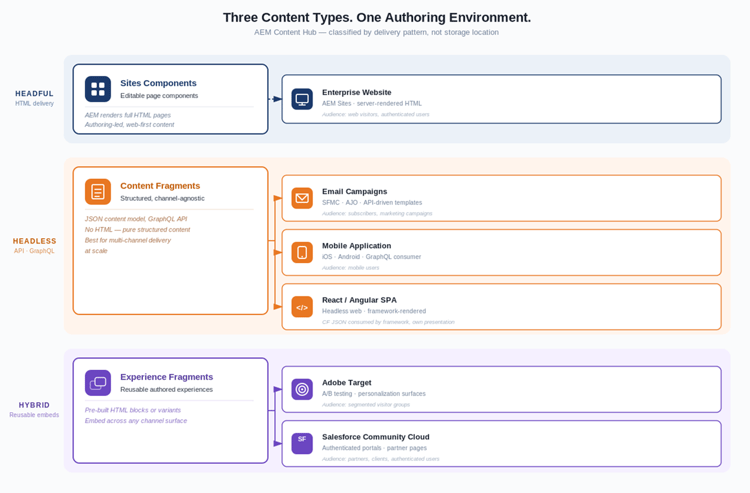This screenshot has width=750, height=493.
Task: Click 'API · GraphQL' label under HEADLESS
Action: click(x=34, y=251)
